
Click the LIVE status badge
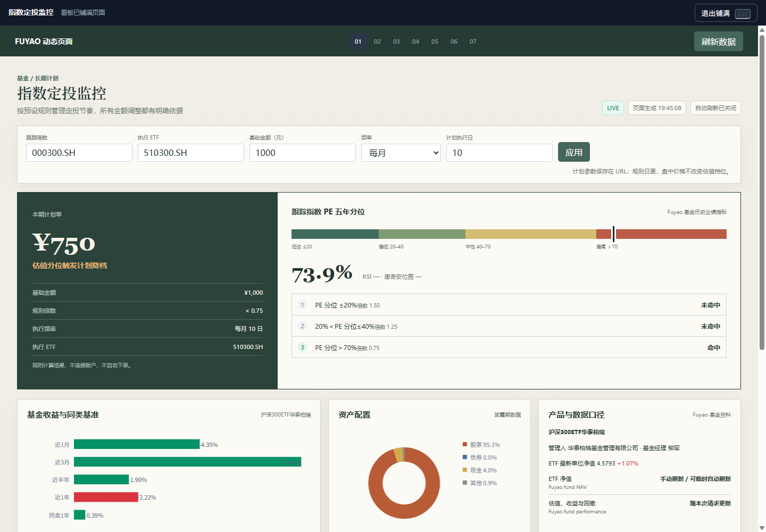click(x=613, y=108)
